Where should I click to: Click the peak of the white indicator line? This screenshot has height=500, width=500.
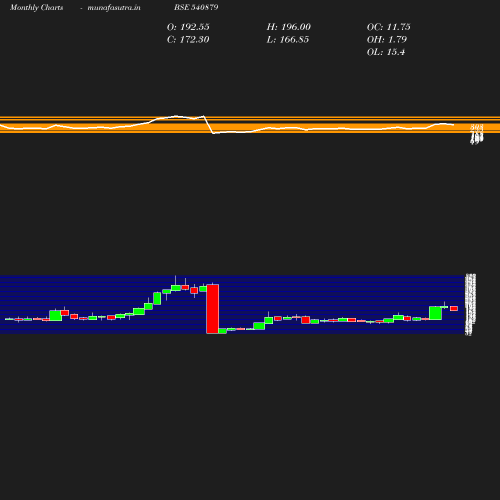tap(176, 116)
